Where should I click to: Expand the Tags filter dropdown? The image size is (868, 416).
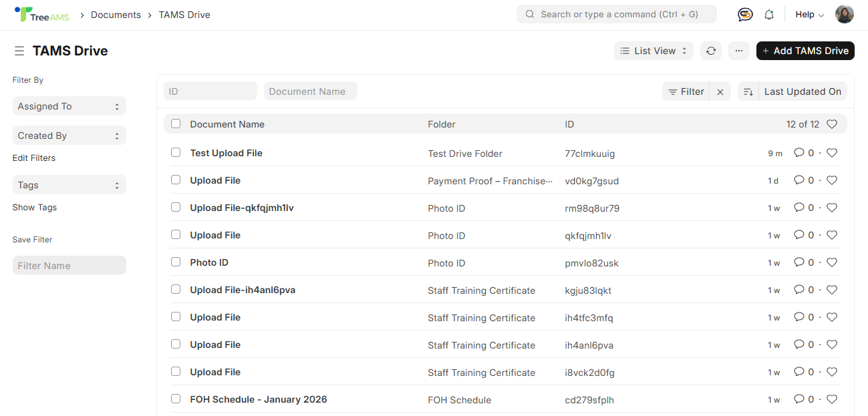[x=69, y=185]
